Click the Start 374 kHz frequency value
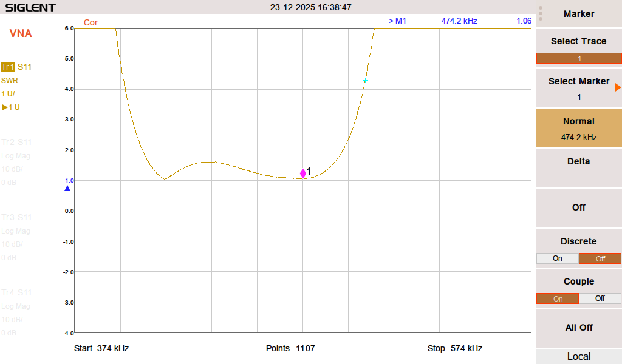Image resolution: width=622 pixels, height=364 pixels. point(101,348)
